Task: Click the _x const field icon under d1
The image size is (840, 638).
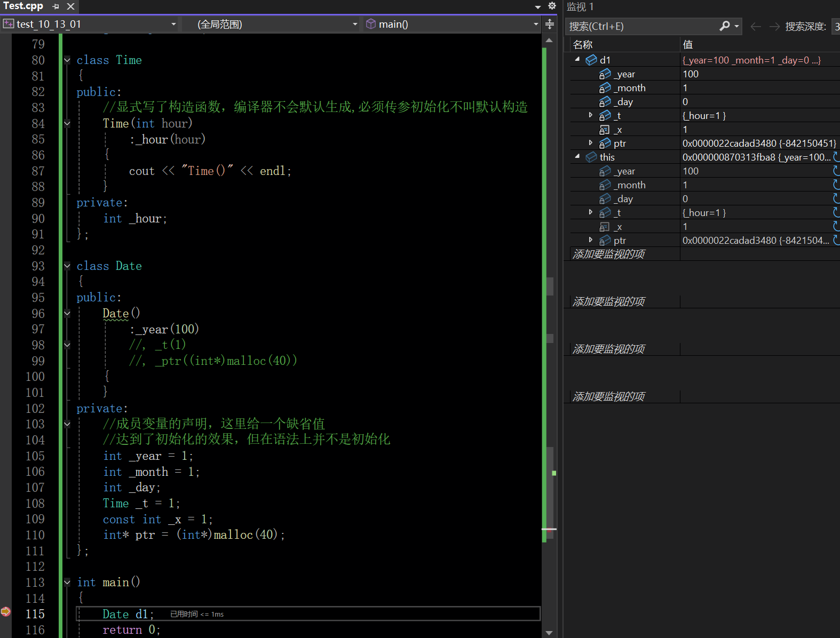Action: coord(604,130)
